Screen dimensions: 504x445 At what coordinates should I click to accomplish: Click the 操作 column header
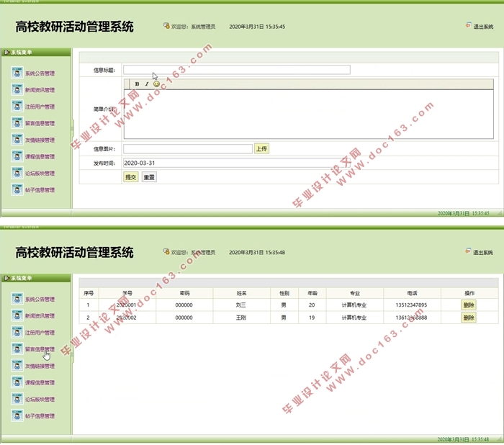[x=469, y=293]
